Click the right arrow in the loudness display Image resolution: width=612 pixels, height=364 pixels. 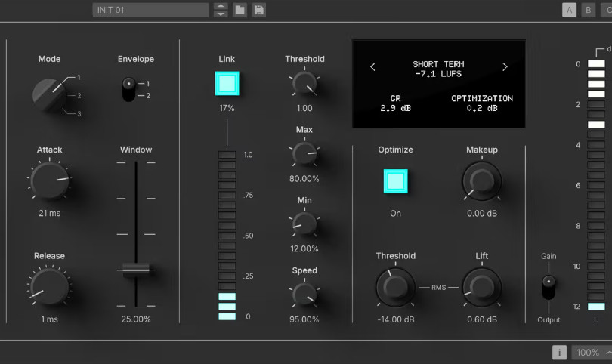(505, 67)
